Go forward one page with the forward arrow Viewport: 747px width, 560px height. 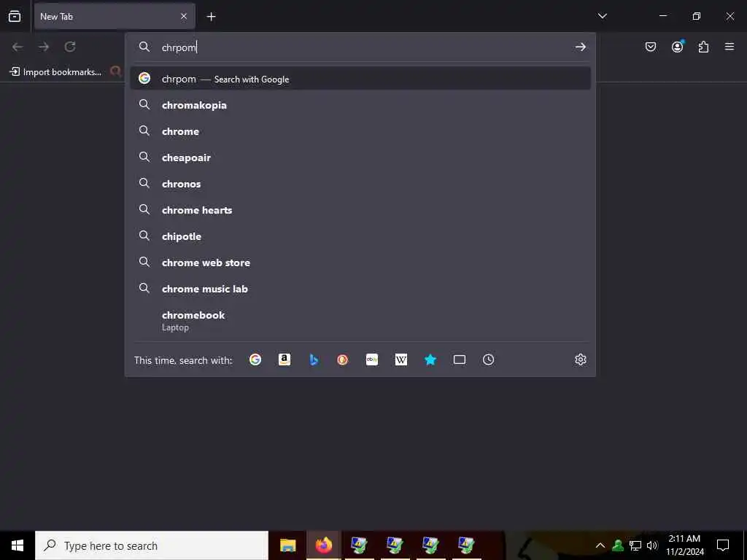coord(44,47)
